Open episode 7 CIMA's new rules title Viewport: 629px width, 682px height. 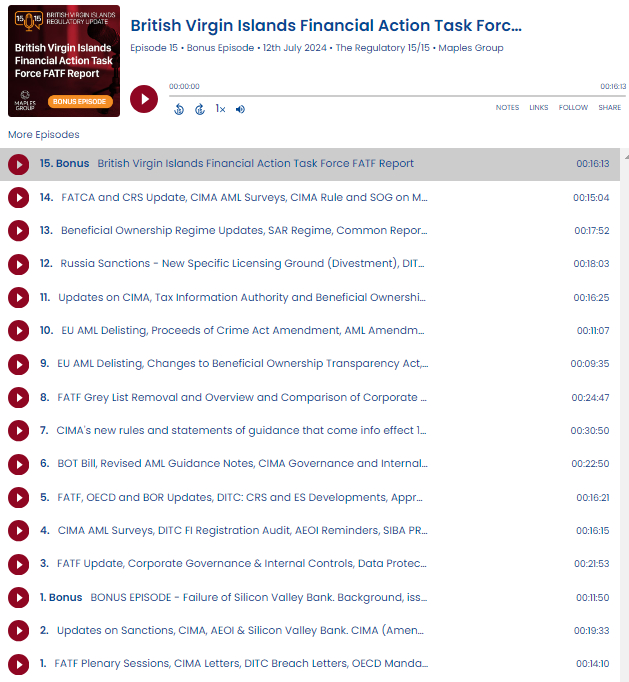point(241,431)
